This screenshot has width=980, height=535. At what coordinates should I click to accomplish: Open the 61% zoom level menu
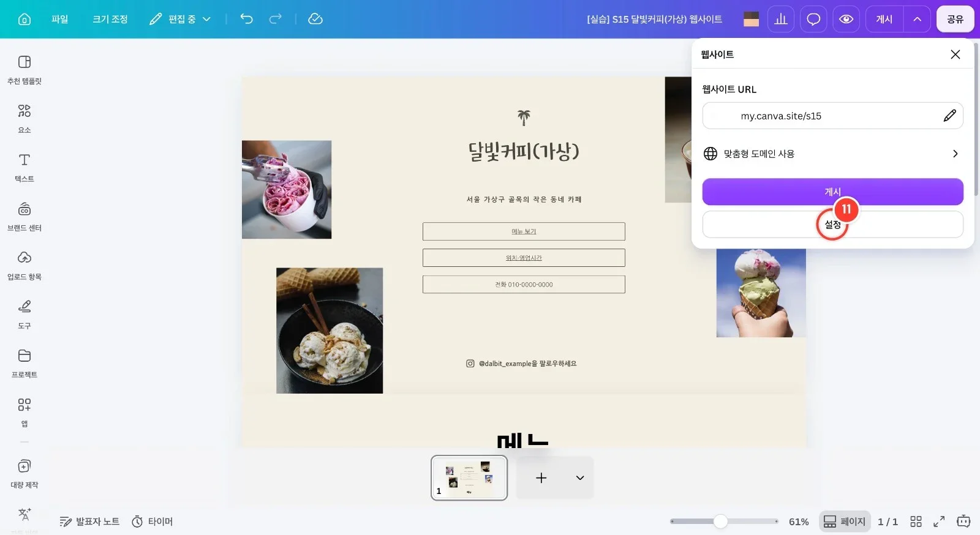click(799, 522)
